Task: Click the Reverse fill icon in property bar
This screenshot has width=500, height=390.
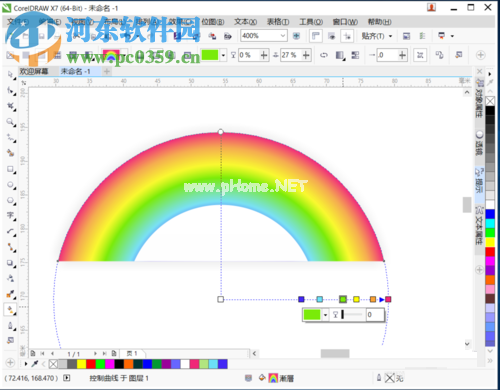Action: 324,55
